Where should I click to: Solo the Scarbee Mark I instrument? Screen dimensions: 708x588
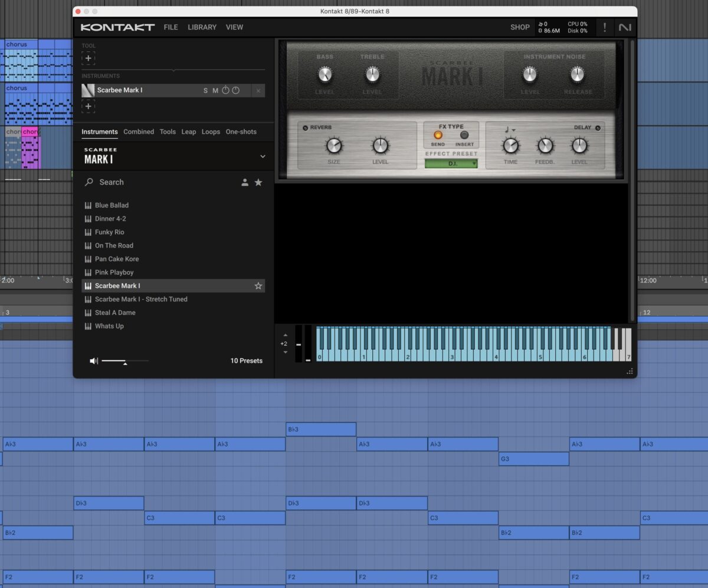205,90
